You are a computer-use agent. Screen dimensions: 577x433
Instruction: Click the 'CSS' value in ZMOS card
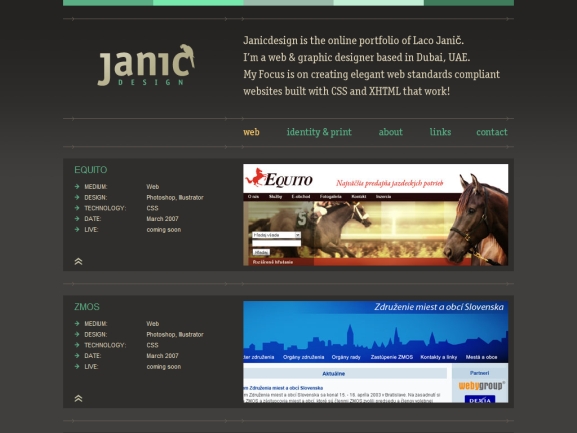point(152,345)
